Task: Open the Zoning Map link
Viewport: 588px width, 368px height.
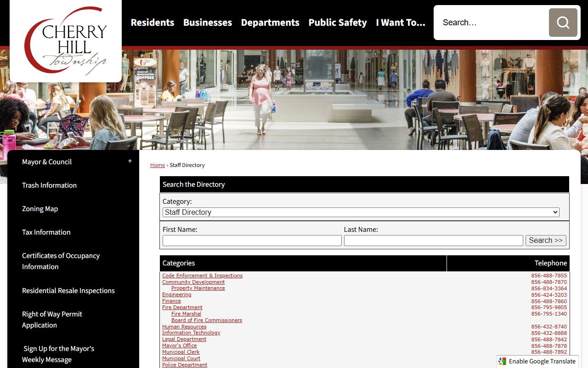Action: click(40, 209)
